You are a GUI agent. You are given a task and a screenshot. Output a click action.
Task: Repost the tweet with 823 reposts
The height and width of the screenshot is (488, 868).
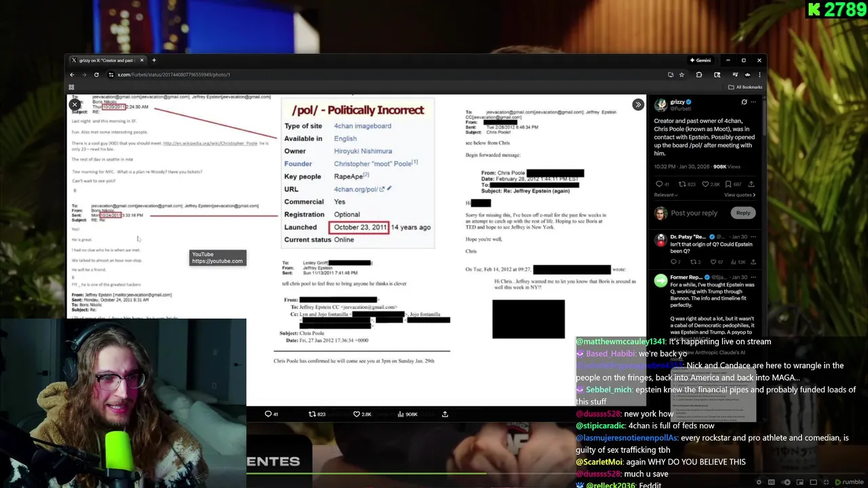(x=687, y=184)
